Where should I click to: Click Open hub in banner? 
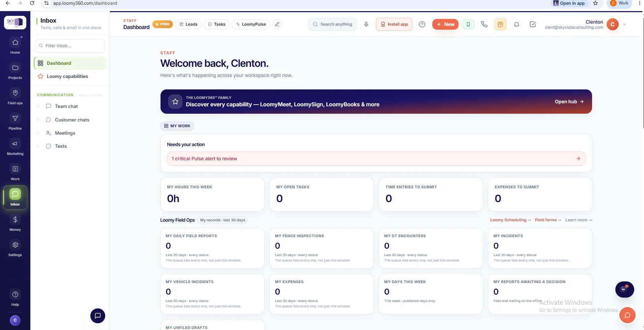click(569, 102)
